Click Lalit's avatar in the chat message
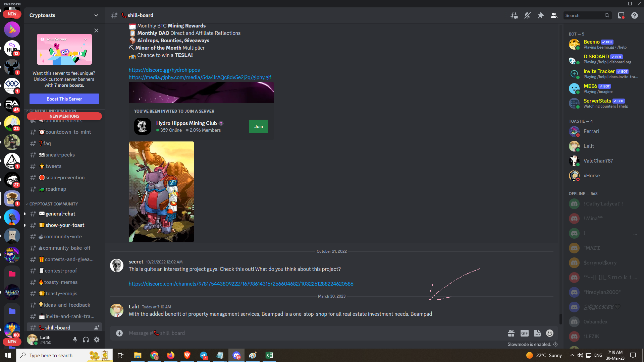 (x=117, y=310)
